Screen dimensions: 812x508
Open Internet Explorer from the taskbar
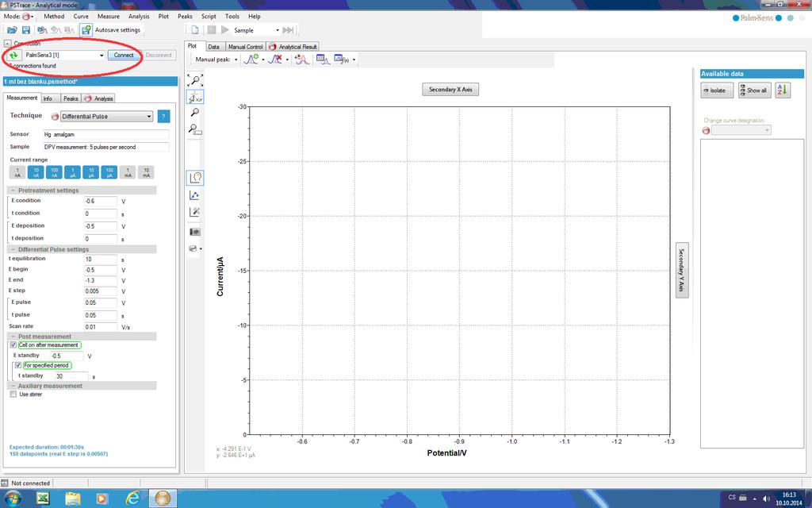(132, 498)
